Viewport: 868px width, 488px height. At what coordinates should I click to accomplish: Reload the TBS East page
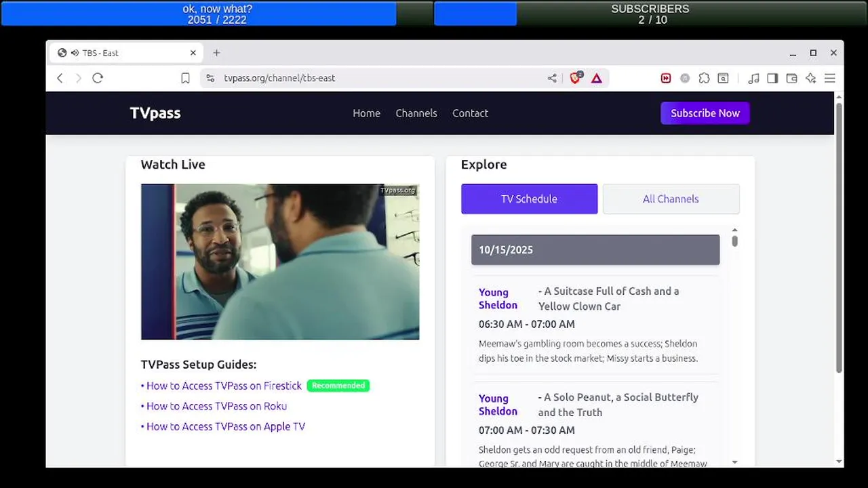point(98,78)
